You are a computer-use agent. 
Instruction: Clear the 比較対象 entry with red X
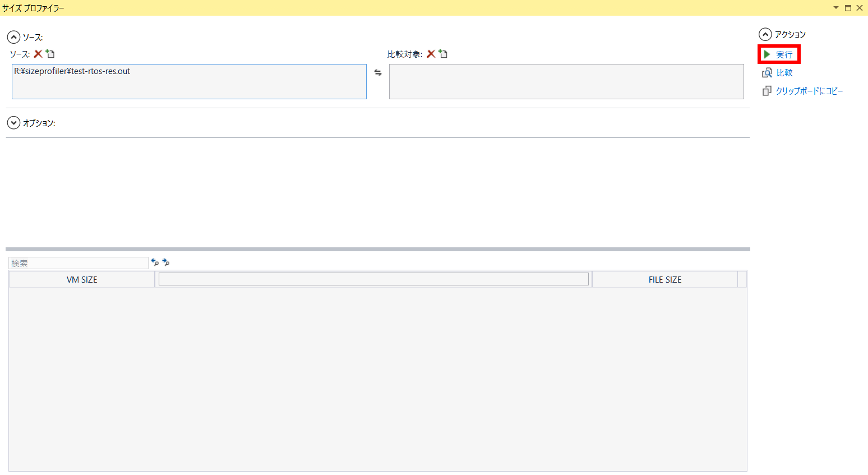click(431, 54)
